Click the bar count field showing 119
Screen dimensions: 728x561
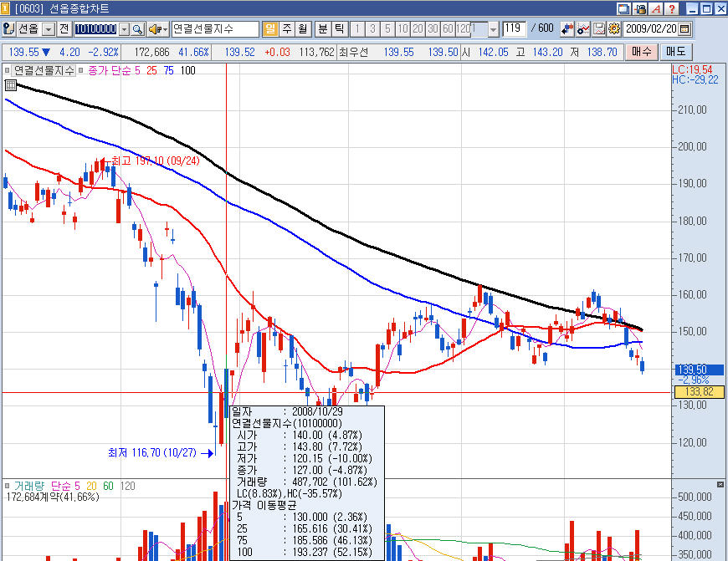[514, 29]
